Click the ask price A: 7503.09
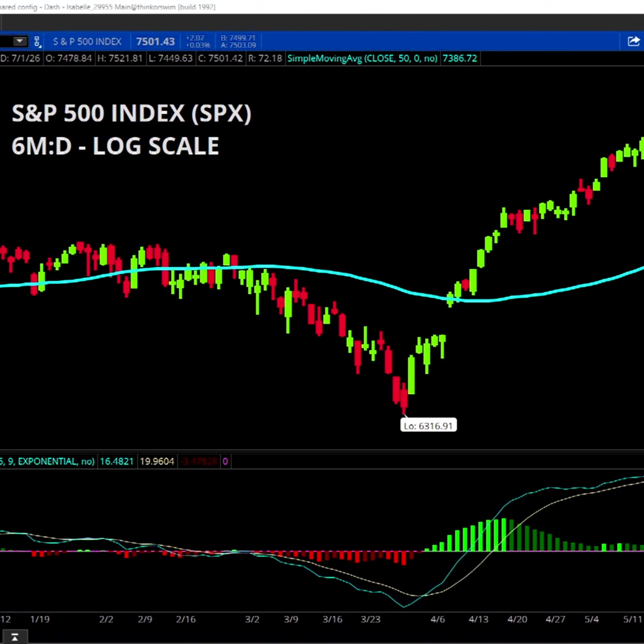Viewport: 644px width, 644px height. (238, 45)
